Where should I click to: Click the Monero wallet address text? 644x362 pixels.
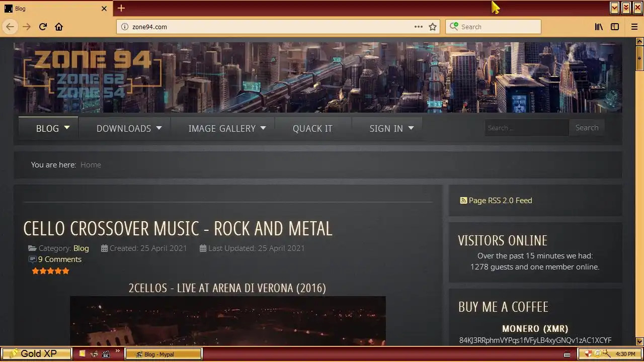(x=535, y=340)
